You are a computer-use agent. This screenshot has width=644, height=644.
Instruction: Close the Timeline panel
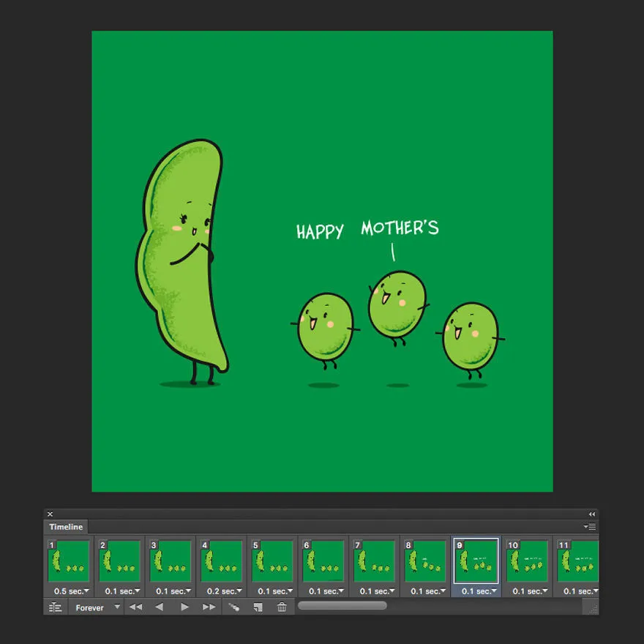50,514
